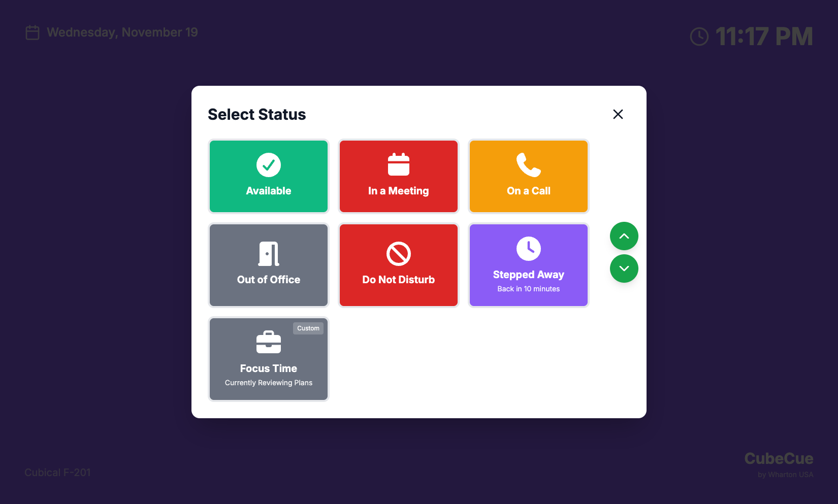Click the Custom badge on Focus Time
The height and width of the screenshot is (504, 838).
(x=308, y=328)
